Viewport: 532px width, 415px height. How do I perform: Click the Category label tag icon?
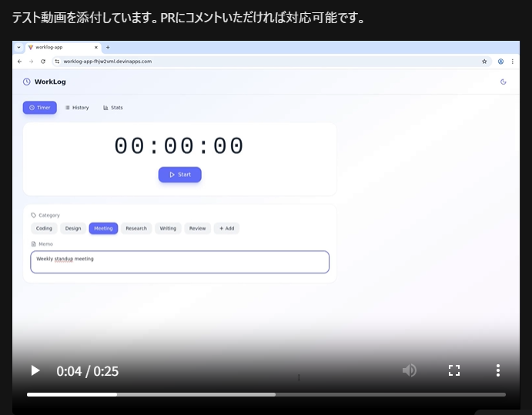(33, 215)
